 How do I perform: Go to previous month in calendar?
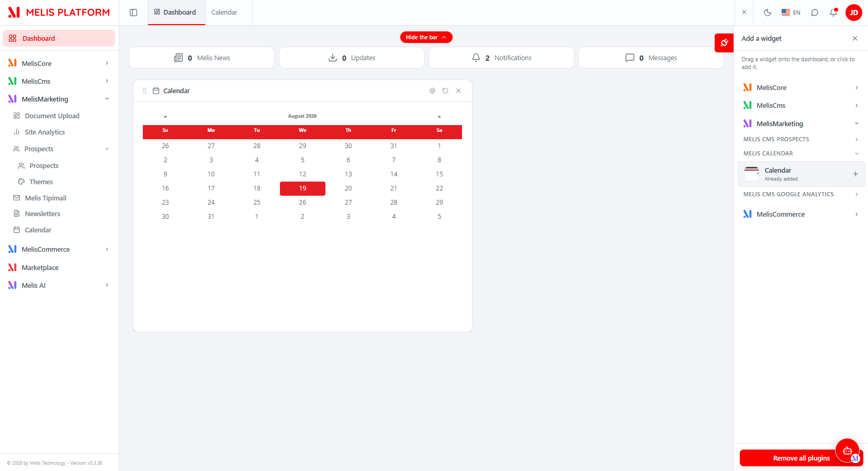click(165, 116)
